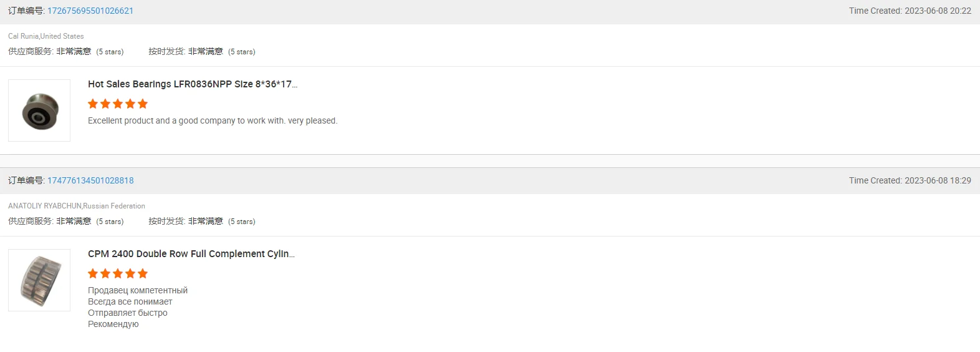Open order number 174776134501028818 link
The height and width of the screenshot is (352, 980).
click(90, 180)
